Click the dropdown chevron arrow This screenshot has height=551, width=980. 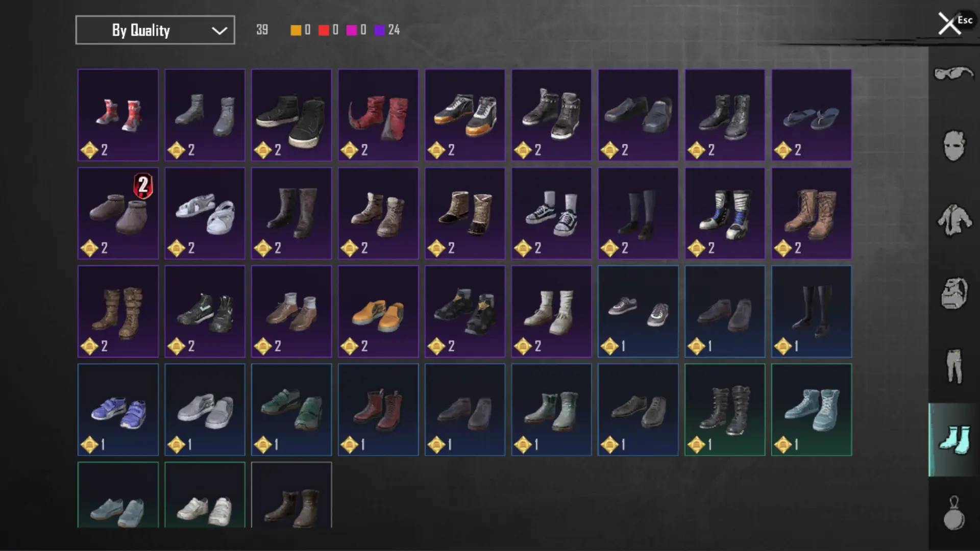point(219,31)
